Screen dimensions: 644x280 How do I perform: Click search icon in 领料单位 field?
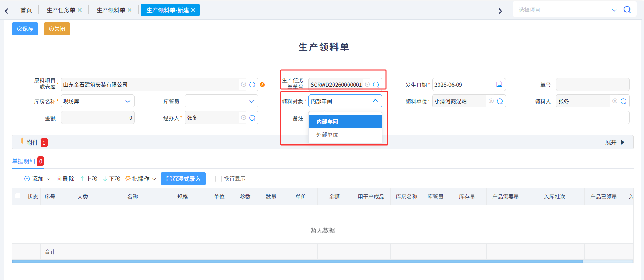click(x=500, y=101)
